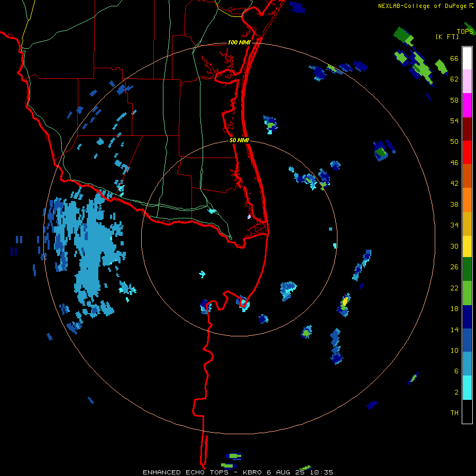Click the 54 legend value
Image resolution: width=476 pixels, height=476 pixels.
[454, 121]
